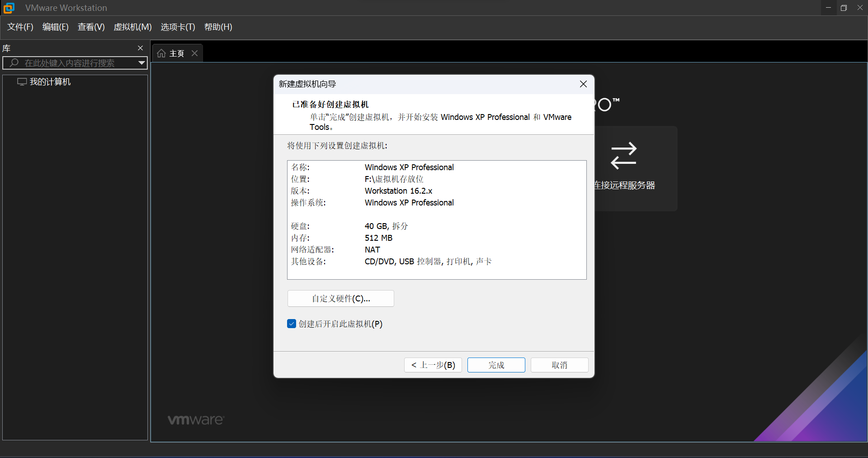Image resolution: width=868 pixels, height=458 pixels.
Task: Click the network adapter value NAT
Action: 372,250
